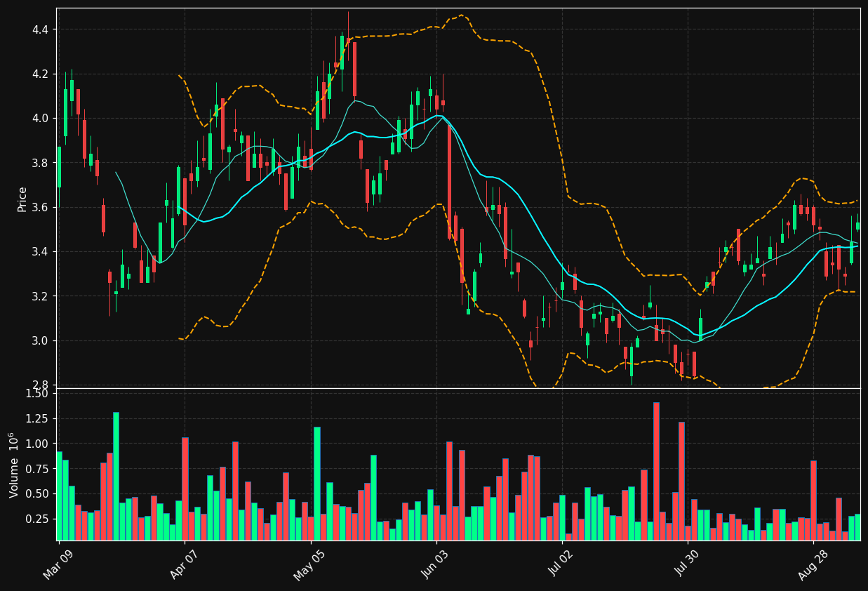This screenshot has height=591, width=868.
Task: Click the 0.25 volume axis tick
Action: coord(36,519)
